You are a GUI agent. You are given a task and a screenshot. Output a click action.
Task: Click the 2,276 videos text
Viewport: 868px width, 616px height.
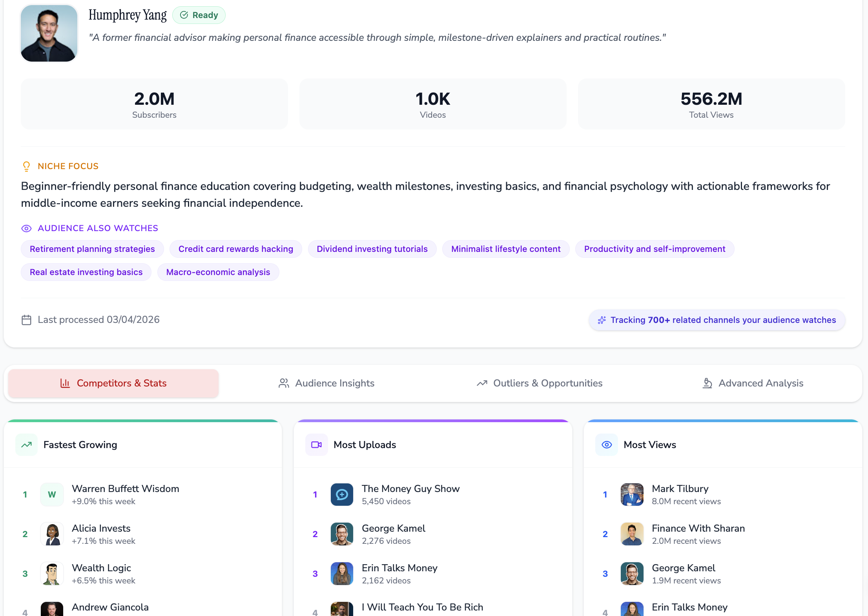pos(386,541)
